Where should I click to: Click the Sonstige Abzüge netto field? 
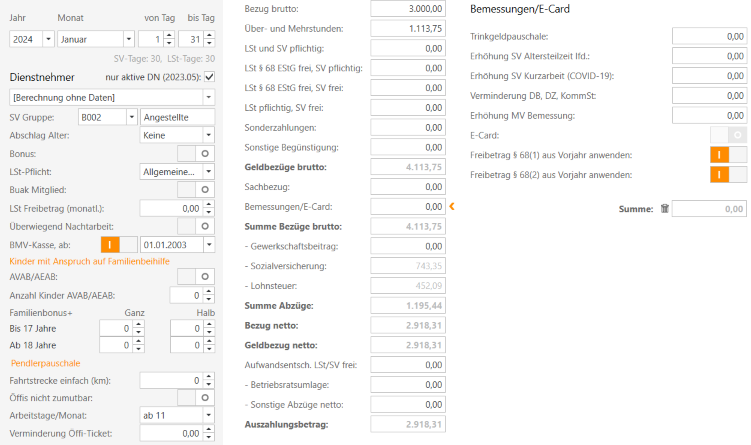[x=408, y=404]
